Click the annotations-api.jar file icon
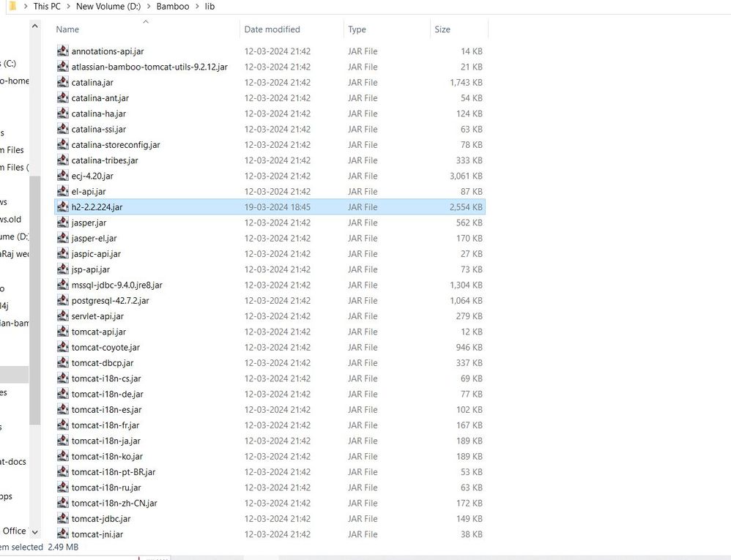731x560 pixels. tap(62, 51)
